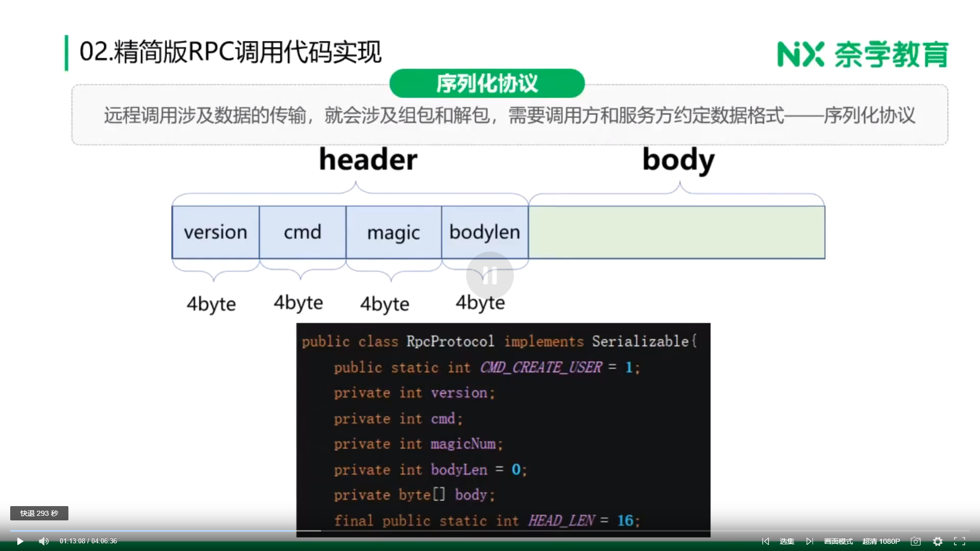Image resolution: width=980 pixels, height=551 pixels.
Task: Open the 选集 episode list
Action: click(x=787, y=541)
